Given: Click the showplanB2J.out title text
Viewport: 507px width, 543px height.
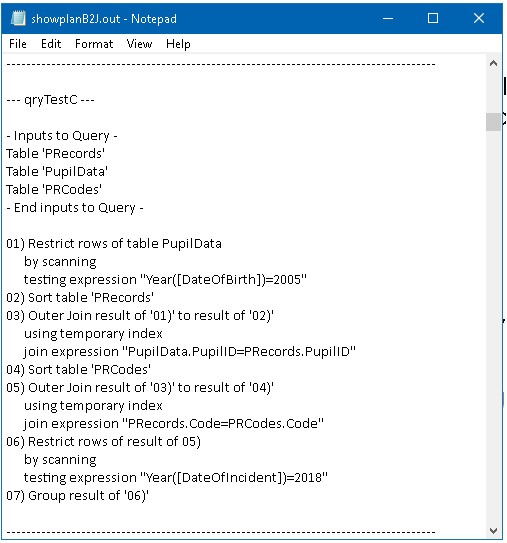Looking at the screenshot, I should (75, 19).
